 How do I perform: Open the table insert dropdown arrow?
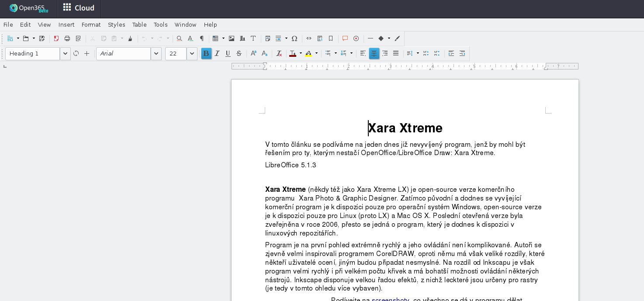click(x=223, y=38)
